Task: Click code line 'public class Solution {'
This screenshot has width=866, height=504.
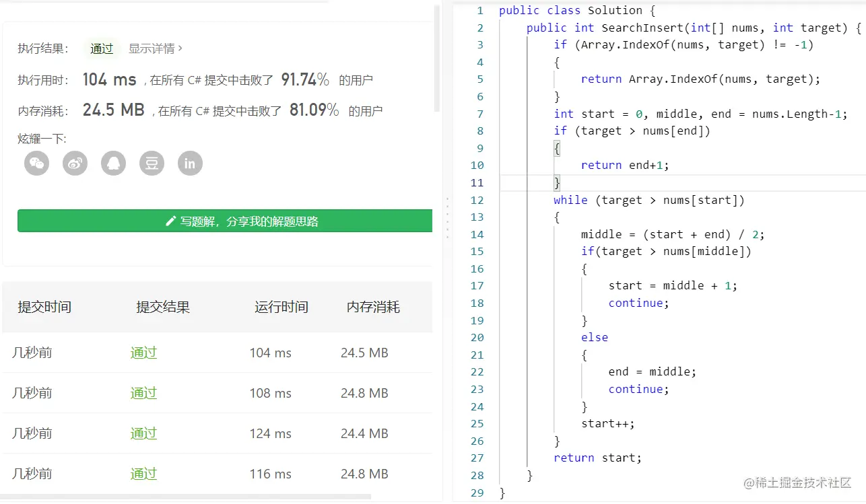Action: tap(577, 10)
